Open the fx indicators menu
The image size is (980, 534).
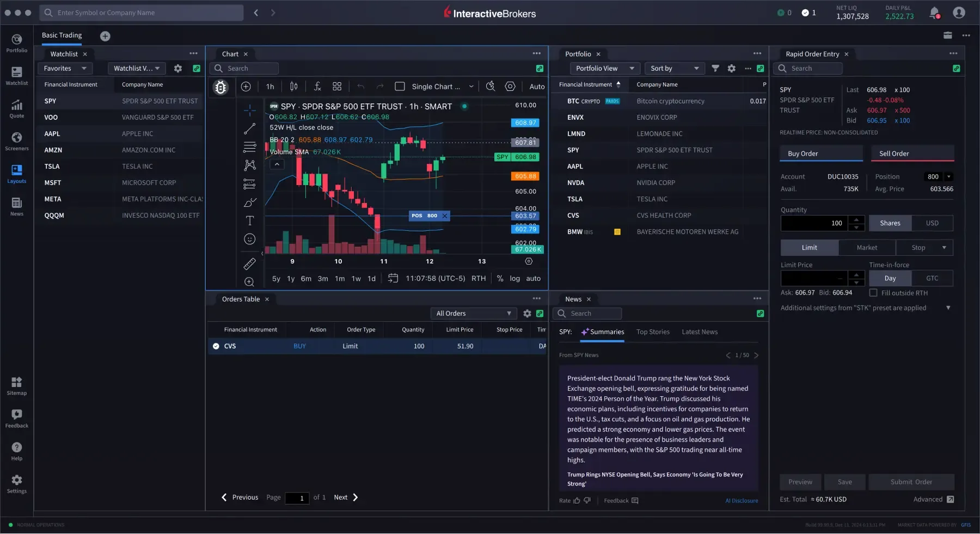pyautogui.click(x=317, y=87)
